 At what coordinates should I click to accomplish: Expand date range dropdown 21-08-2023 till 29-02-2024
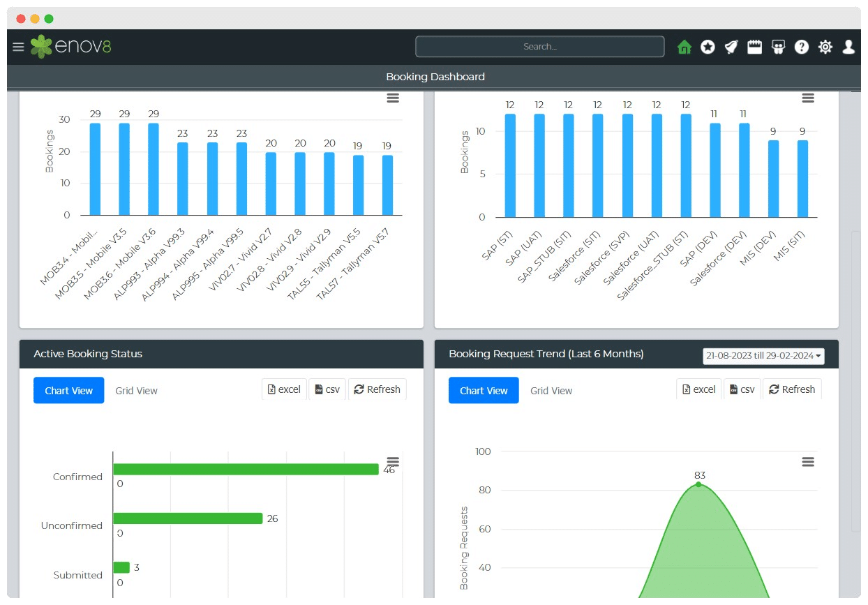coord(763,356)
